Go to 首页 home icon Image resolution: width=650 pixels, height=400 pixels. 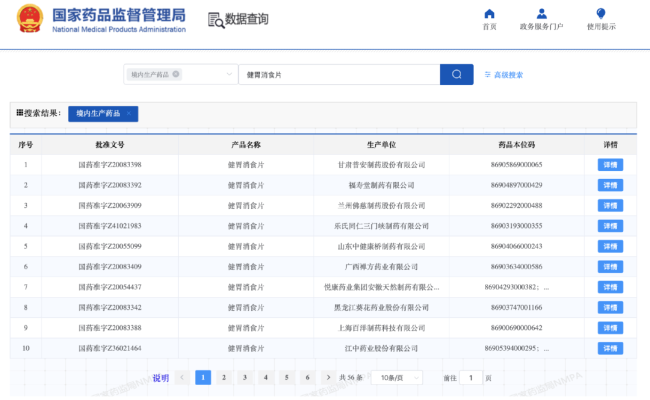[489, 14]
